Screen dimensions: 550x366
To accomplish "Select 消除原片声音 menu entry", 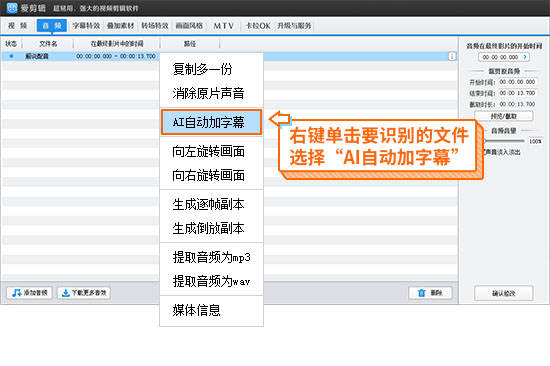I will click(212, 93).
